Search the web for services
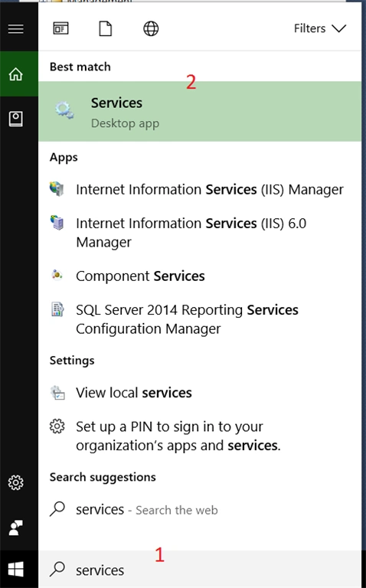 click(x=200, y=510)
